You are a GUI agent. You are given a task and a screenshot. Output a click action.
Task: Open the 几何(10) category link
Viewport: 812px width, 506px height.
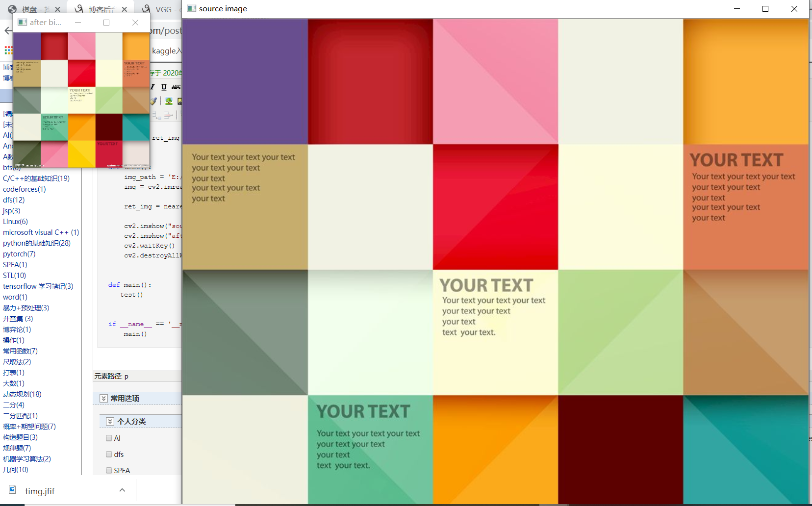tap(16, 470)
